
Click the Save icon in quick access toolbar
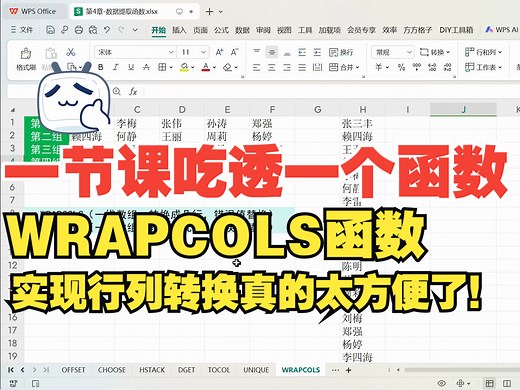point(50,30)
